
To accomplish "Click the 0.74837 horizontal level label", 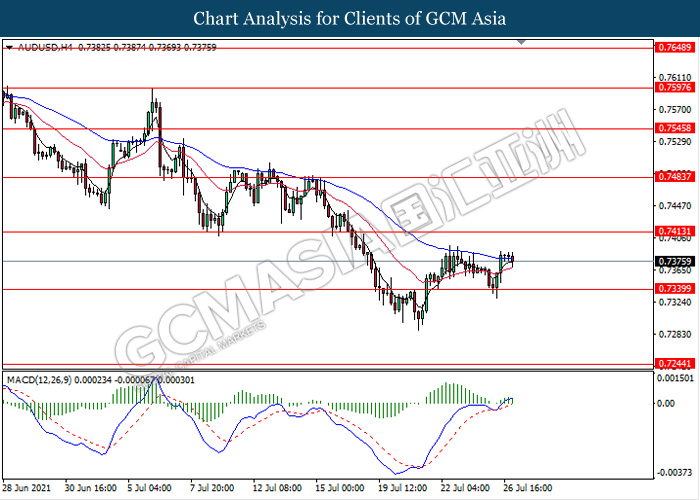I will point(675,177).
